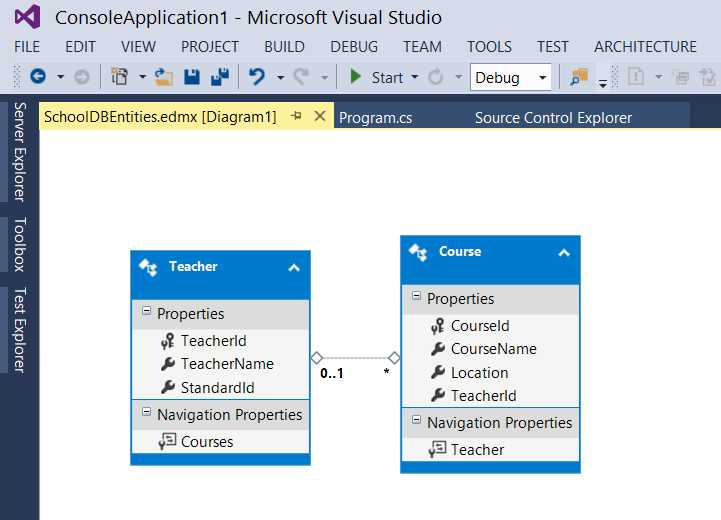Open the Server Explorer side panel
This screenshot has height=520, width=721.
click(19, 152)
